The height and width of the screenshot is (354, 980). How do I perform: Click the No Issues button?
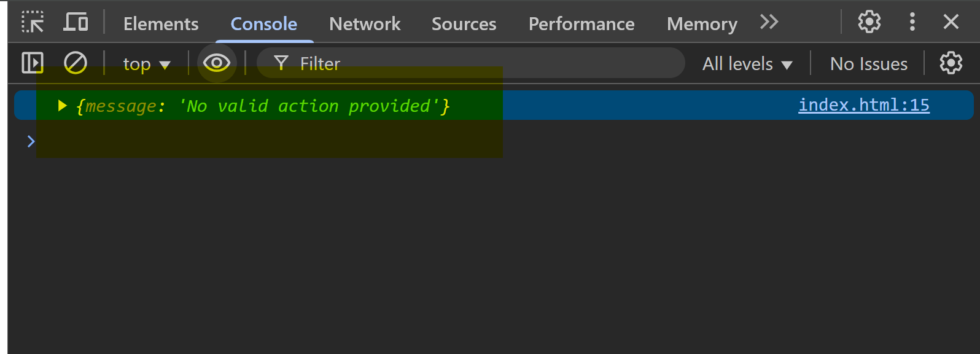click(868, 64)
